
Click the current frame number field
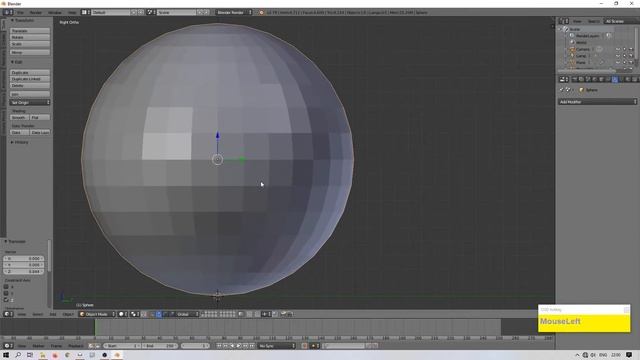[195, 346]
